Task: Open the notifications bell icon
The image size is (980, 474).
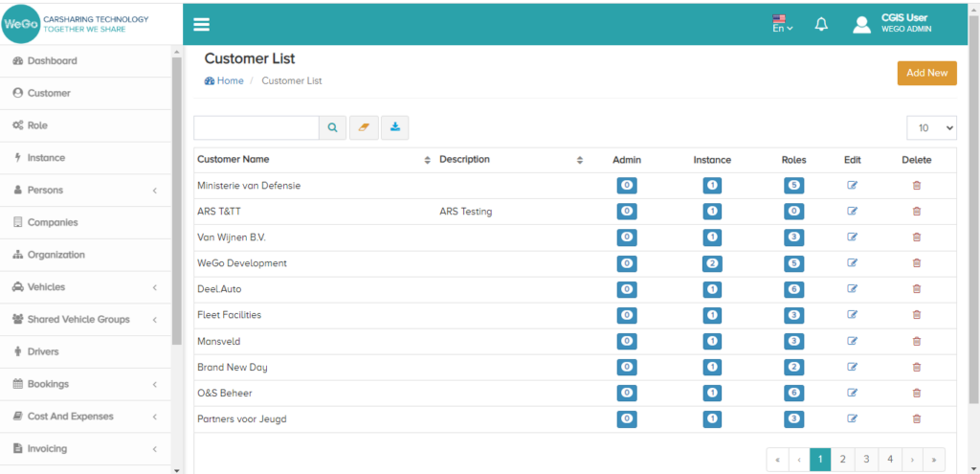Action: click(821, 25)
